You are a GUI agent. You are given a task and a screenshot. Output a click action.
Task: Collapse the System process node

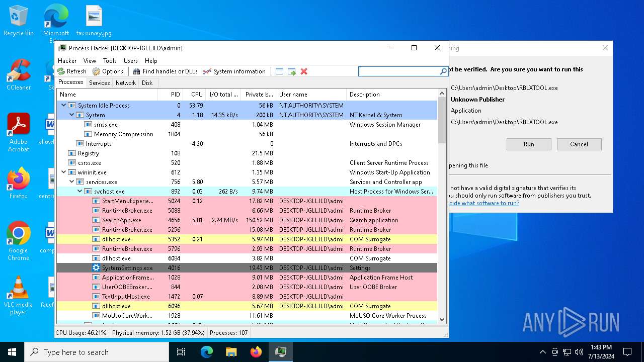[71, 115]
